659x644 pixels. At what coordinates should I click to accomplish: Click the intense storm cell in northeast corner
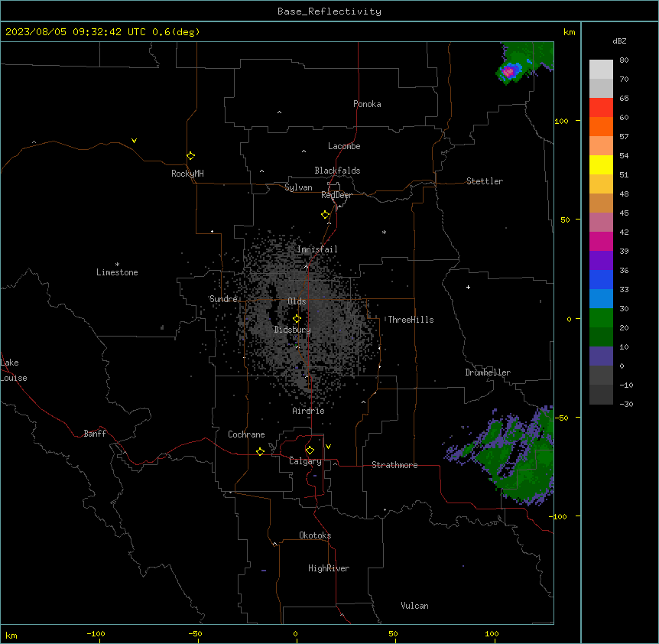coord(509,71)
